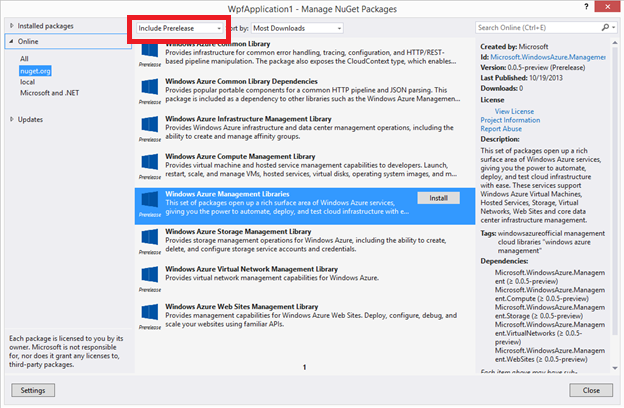Select the nuget.org source
Image resolution: width=624 pixels, height=408 pixels.
[35, 71]
